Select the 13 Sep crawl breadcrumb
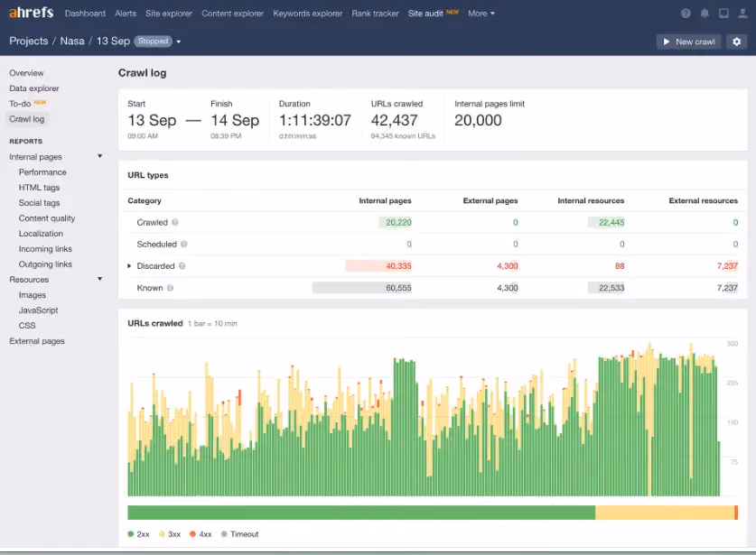 113,41
